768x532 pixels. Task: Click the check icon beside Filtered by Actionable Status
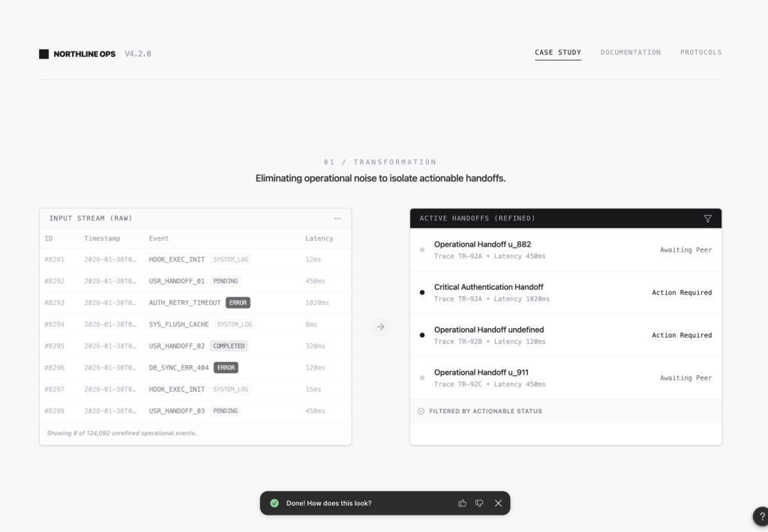[421, 411]
